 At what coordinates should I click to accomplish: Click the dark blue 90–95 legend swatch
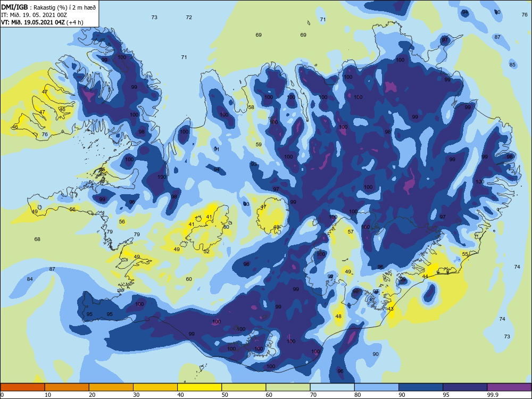click(421, 387)
